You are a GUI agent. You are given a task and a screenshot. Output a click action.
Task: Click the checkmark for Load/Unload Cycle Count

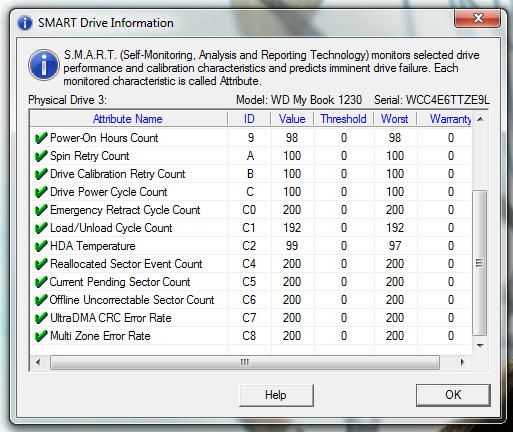pos(41,228)
